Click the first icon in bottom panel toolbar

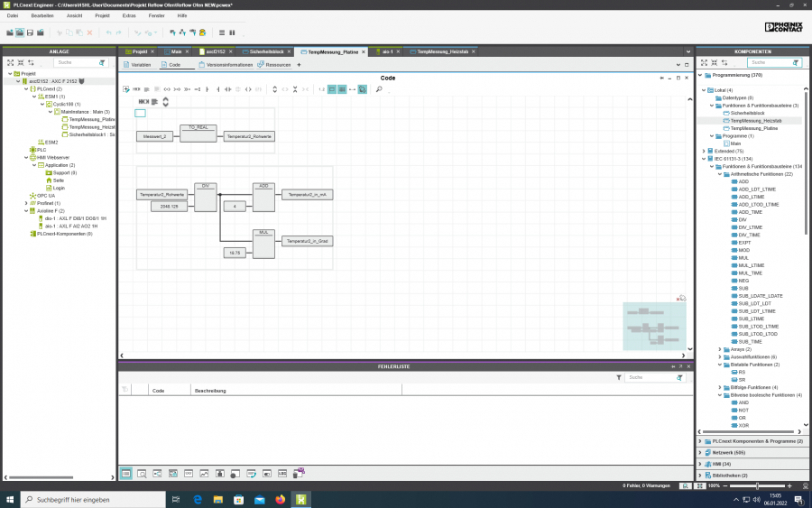click(126, 473)
